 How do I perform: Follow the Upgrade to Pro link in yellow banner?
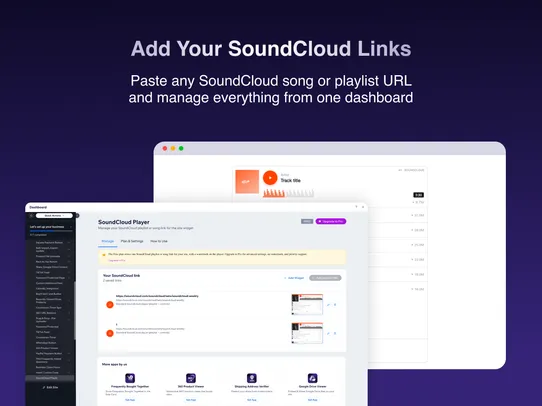[117, 260]
